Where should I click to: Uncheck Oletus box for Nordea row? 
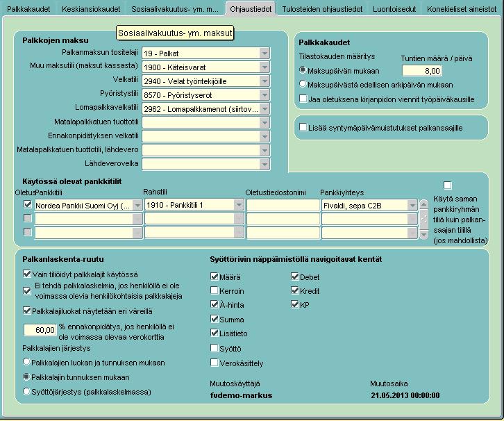click(28, 204)
